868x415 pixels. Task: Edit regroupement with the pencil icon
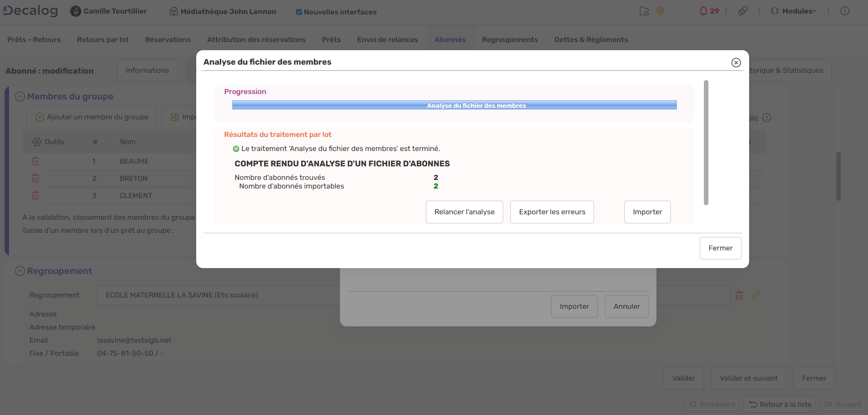pyautogui.click(x=756, y=295)
